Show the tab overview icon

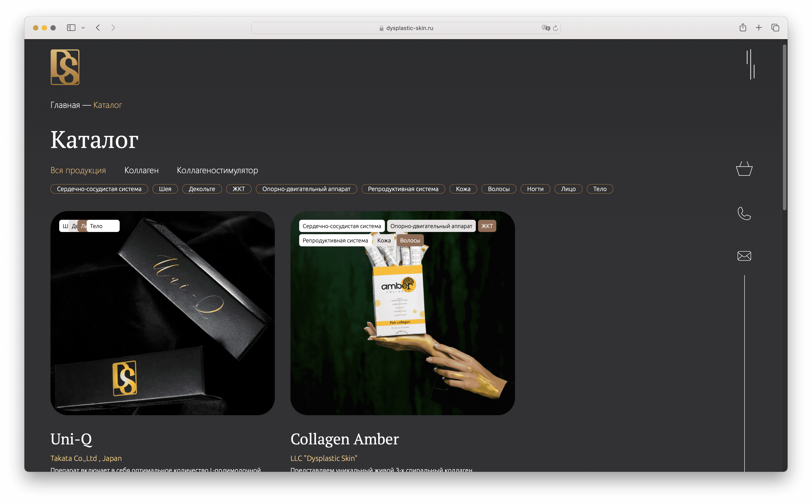click(x=775, y=28)
